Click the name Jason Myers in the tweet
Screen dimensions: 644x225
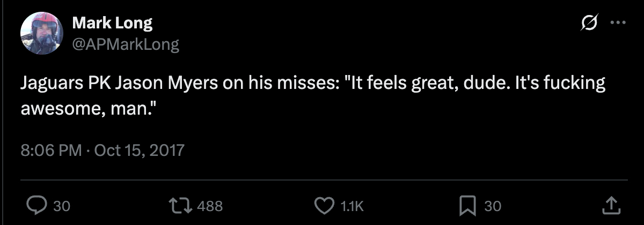[155, 85]
